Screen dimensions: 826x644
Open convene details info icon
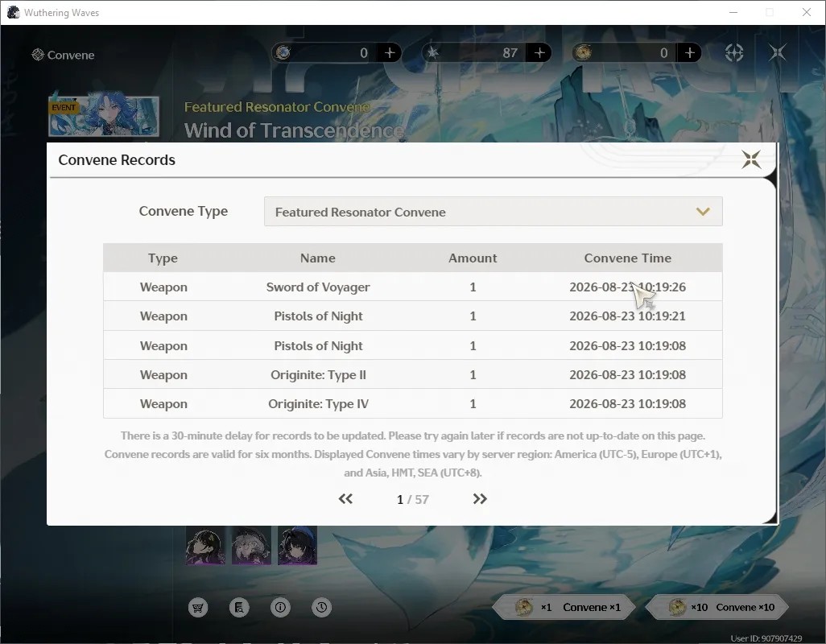[x=280, y=608]
